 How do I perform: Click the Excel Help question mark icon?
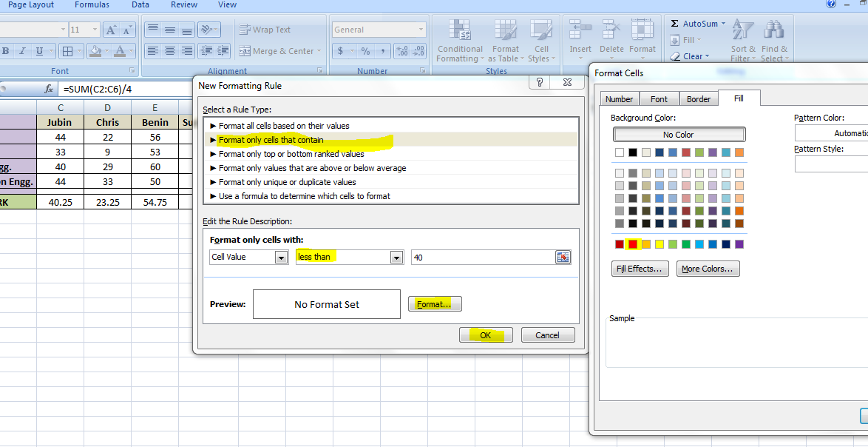[832, 4]
